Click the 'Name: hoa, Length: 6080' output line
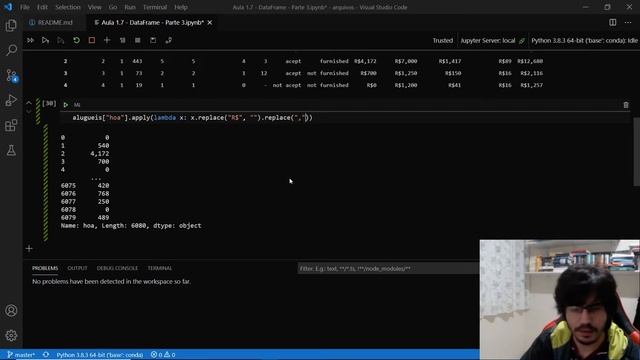Image resolution: width=640 pixels, height=360 pixels. [x=131, y=225]
